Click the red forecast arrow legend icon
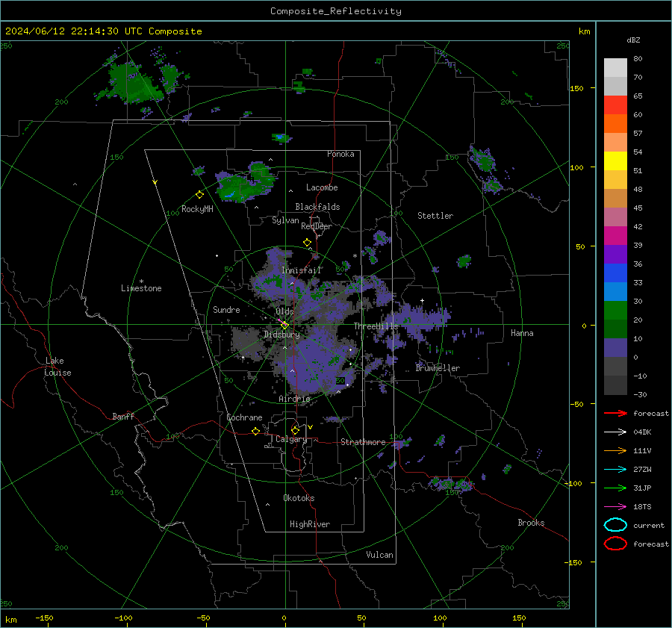Image resolution: width=672 pixels, height=628 pixels. point(615,413)
